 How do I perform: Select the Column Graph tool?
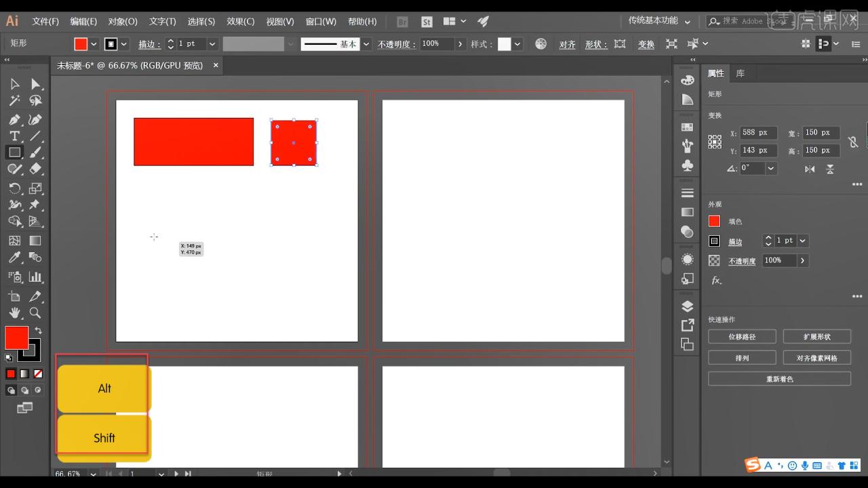click(36, 277)
